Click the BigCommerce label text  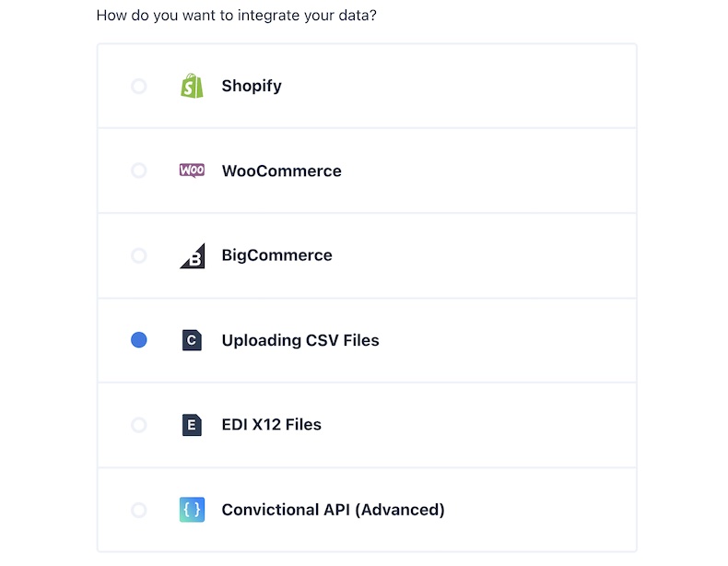click(x=276, y=255)
